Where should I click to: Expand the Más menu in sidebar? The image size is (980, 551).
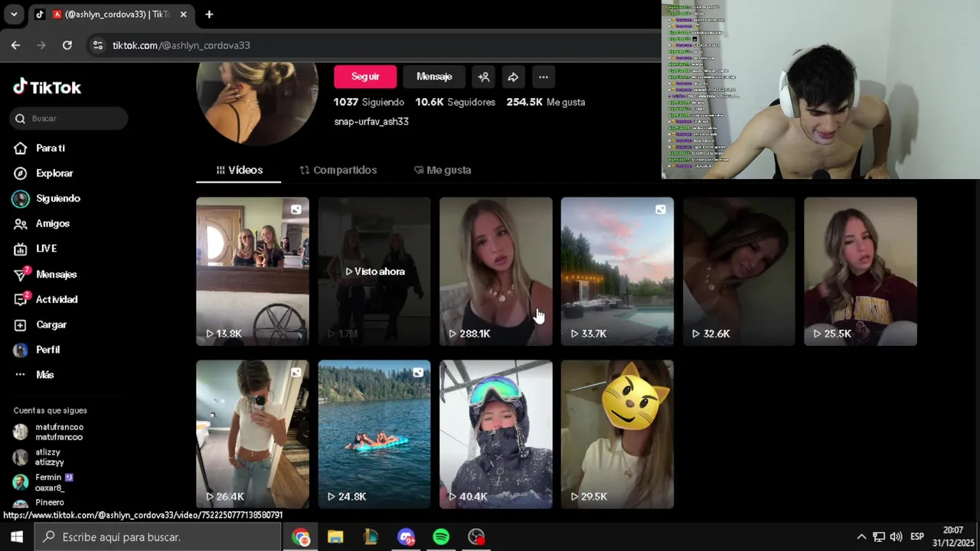coord(34,375)
